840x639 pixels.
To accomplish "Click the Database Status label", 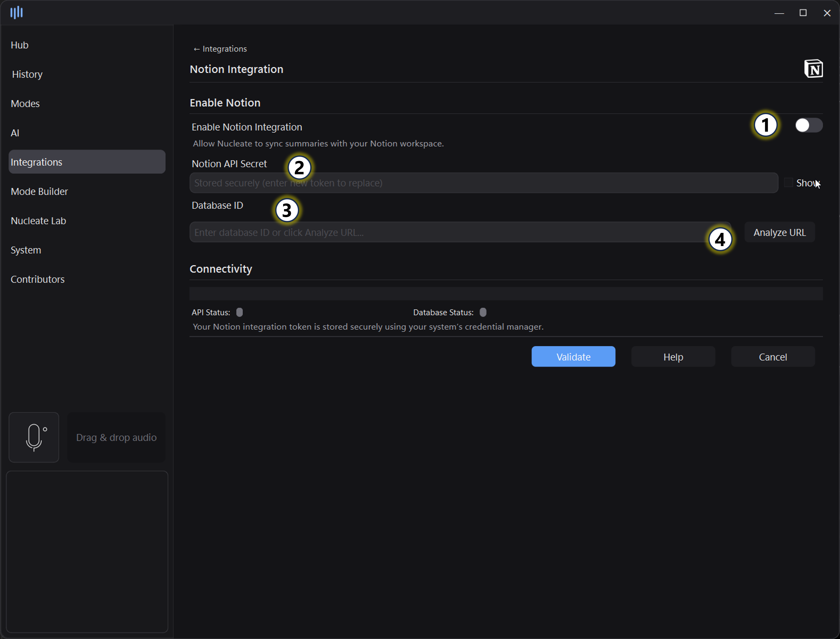I will [443, 312].
